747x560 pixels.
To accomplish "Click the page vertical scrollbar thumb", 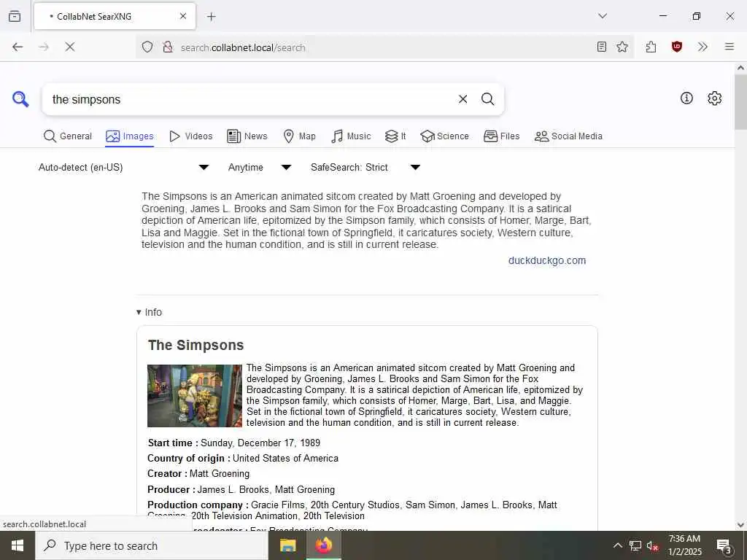I will 740,101.
